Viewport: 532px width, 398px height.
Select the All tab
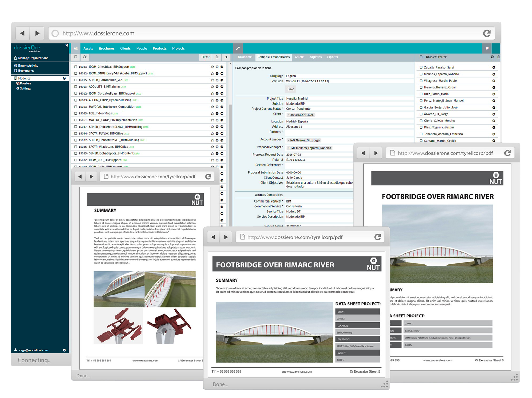tap(76, 48)
